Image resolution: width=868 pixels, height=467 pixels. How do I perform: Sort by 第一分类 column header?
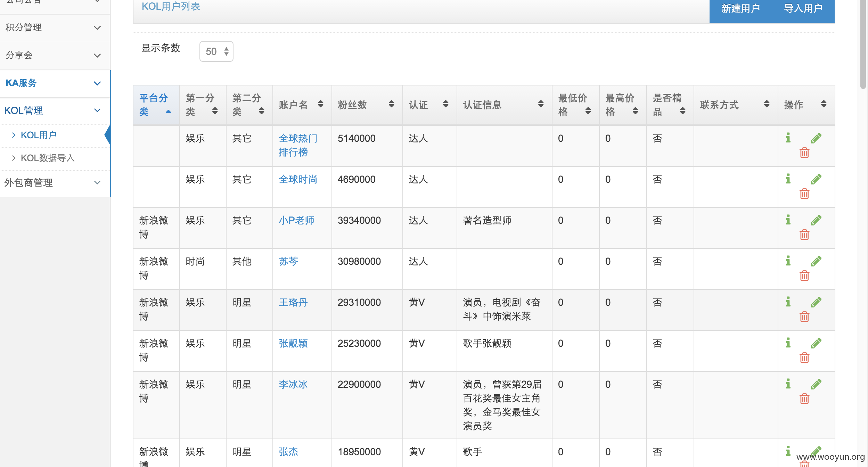pyautogui.click(x=203, y=105)
